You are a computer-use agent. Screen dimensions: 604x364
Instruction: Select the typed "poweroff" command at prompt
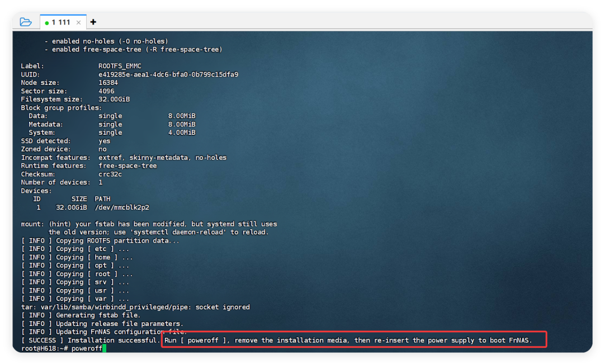tap(87, 348)
